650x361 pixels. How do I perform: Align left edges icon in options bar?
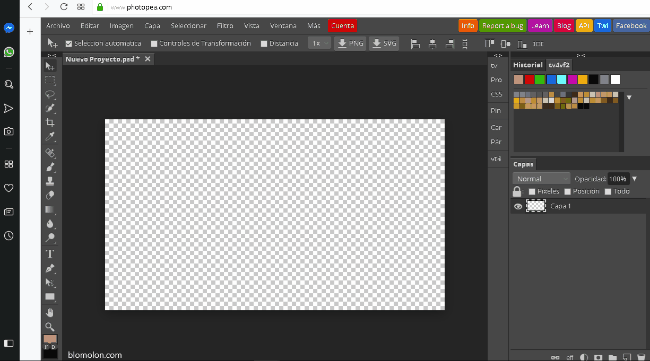[x=415, y=44]
